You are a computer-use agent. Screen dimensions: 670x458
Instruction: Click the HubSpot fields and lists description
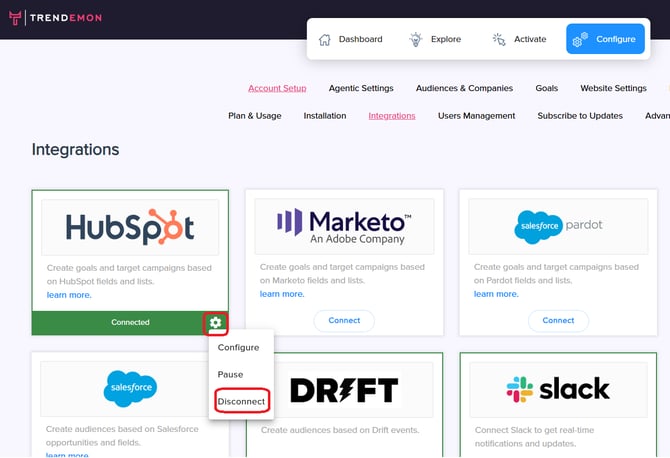coord(129,275)
